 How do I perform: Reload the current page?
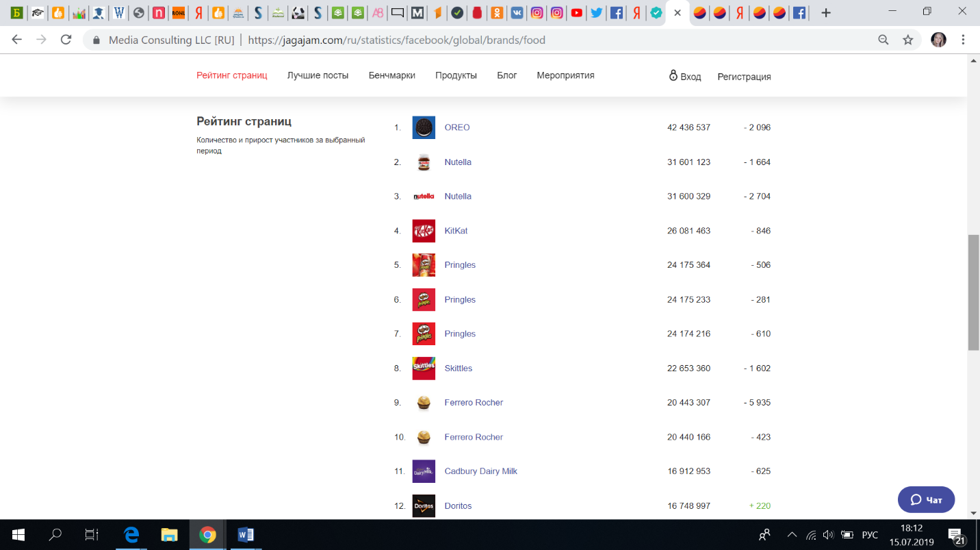click(x=66, y=40)
